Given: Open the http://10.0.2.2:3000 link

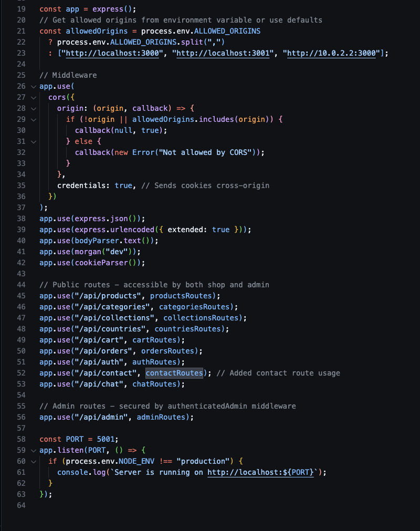Looking at the screenshot, I should [331, 53].
